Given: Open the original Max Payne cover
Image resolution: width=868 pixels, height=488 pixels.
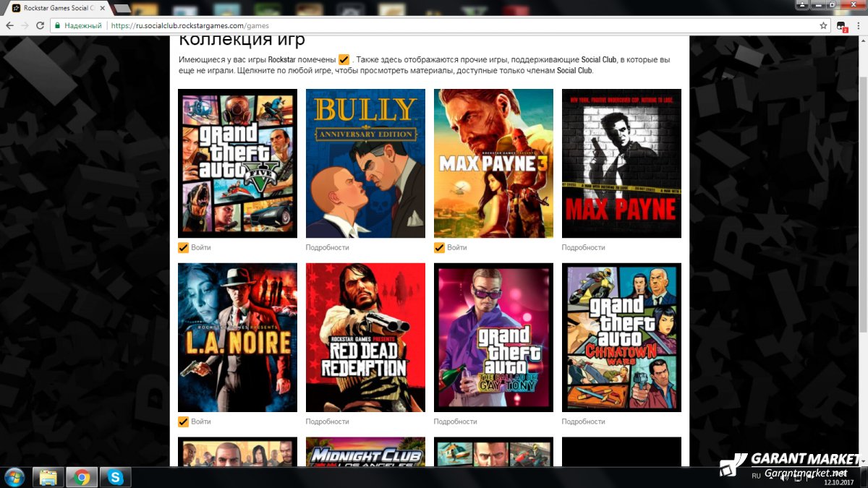Looking at the screenshot, I should [621, 163].
